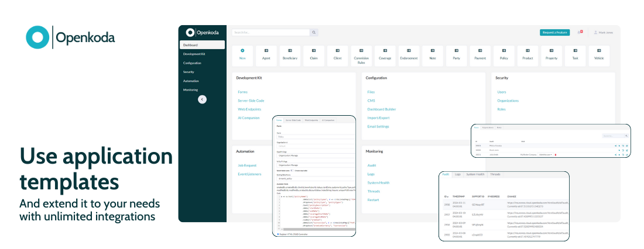This screenshot has height=249, width=644.
Task: Open the Property tile
Action: [551, 56]
